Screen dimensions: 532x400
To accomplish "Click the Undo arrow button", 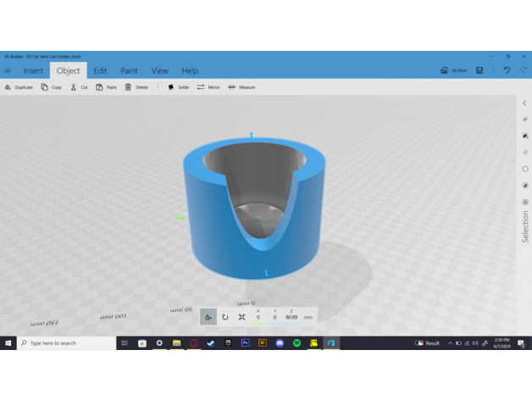I will click(x=507, y=71).
